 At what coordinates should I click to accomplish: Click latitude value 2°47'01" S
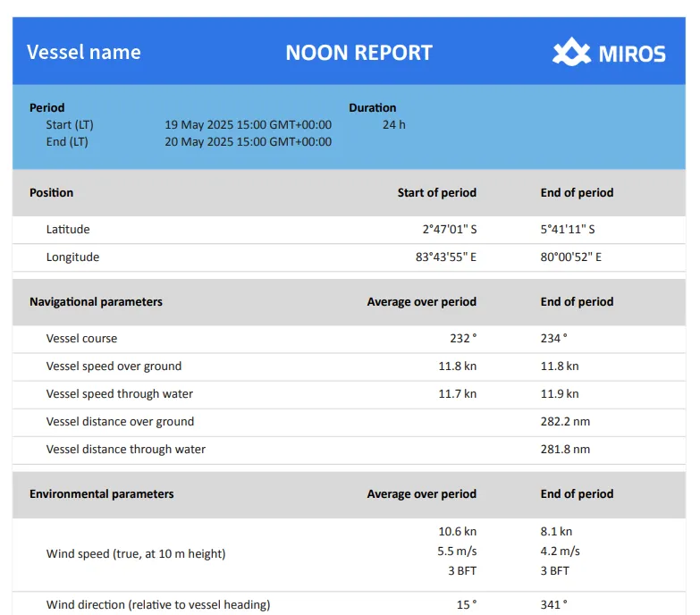coord(450,229)
